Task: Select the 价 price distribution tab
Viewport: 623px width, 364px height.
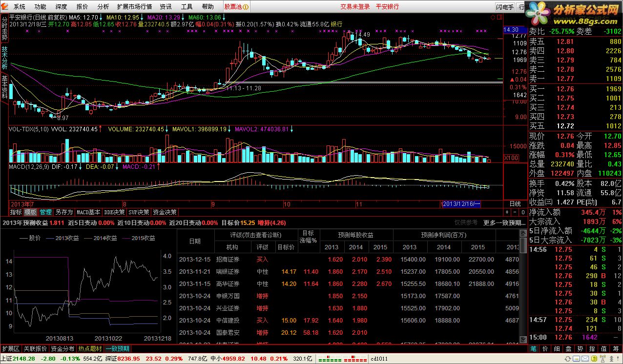Action: point(545,348)
